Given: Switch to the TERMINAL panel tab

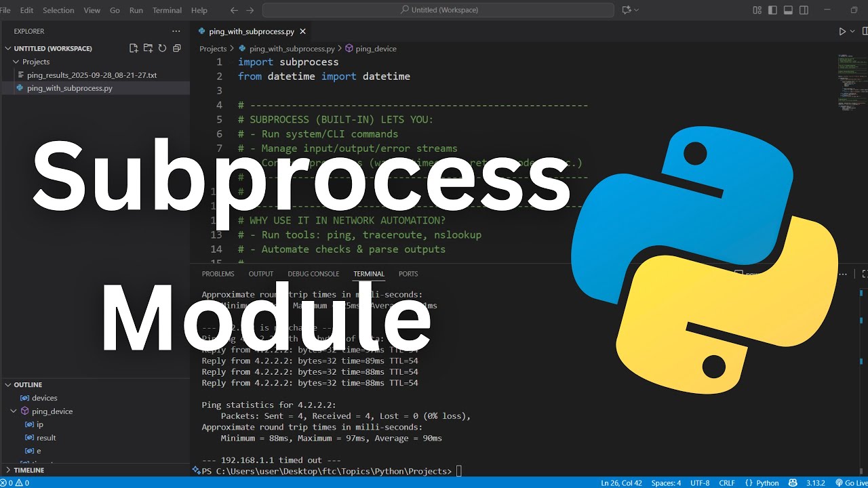Looking at the screenshot, I should click(369, 274).
